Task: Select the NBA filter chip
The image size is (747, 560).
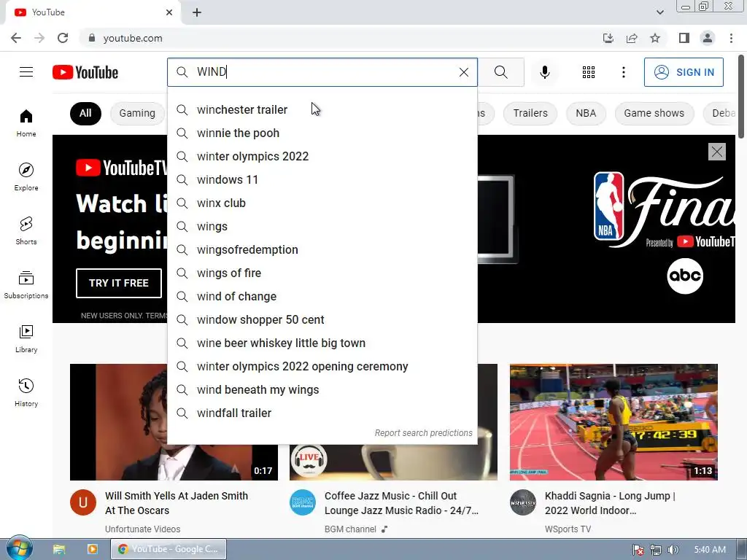Action: coord(586,113)
